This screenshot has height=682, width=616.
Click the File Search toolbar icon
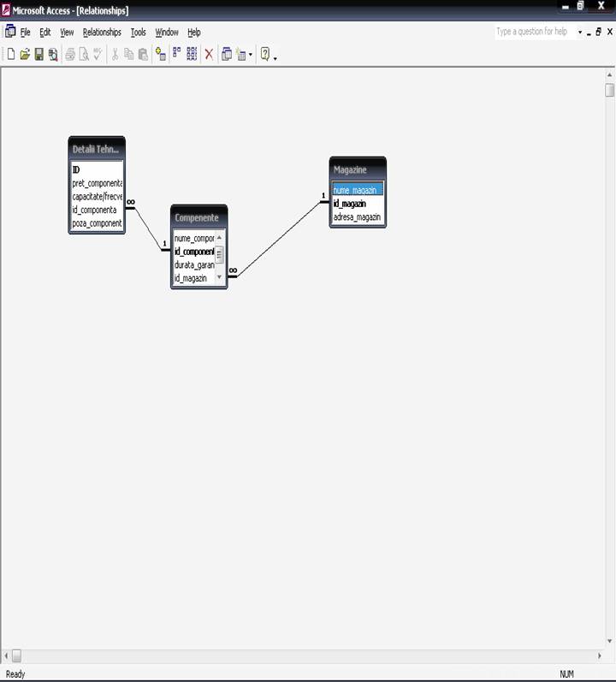click(x=52, y=54)
